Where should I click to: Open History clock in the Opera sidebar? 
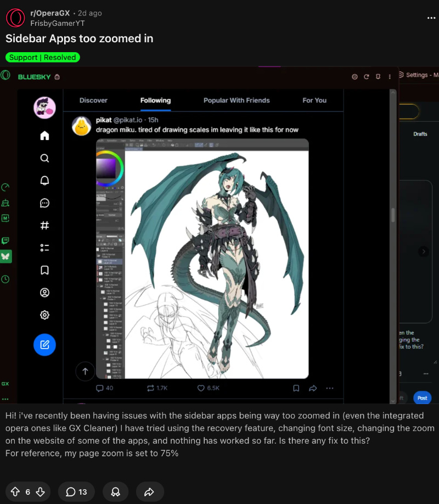5,279
